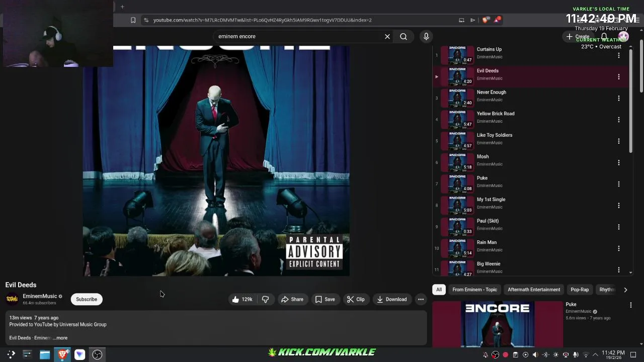This screenshot has width=644, height=362.
Task: Switch to Brave browser in taskbar
Action: point(62,354)
